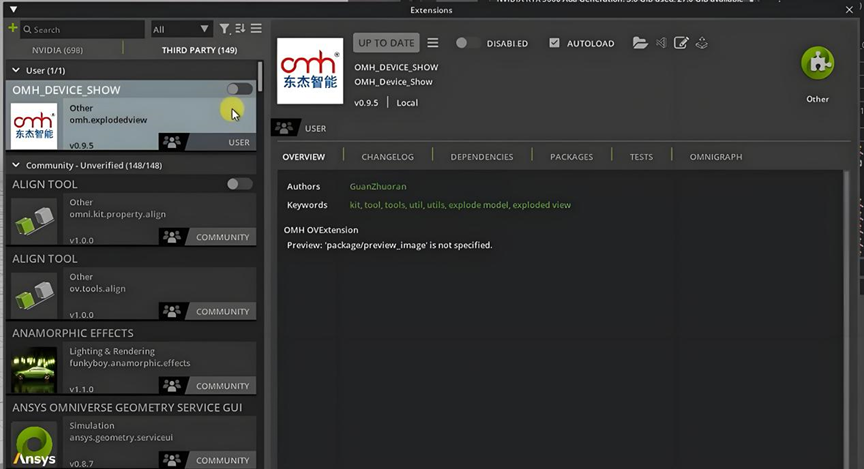Open the DEPENDENCIES tab

coord(482,157)
